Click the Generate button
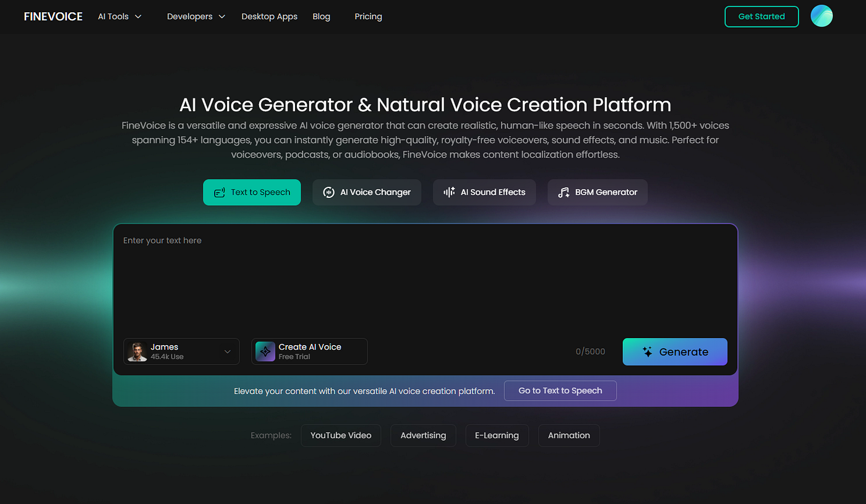The image size is (866, 504). pyautogui.click(x=675, y=352)
